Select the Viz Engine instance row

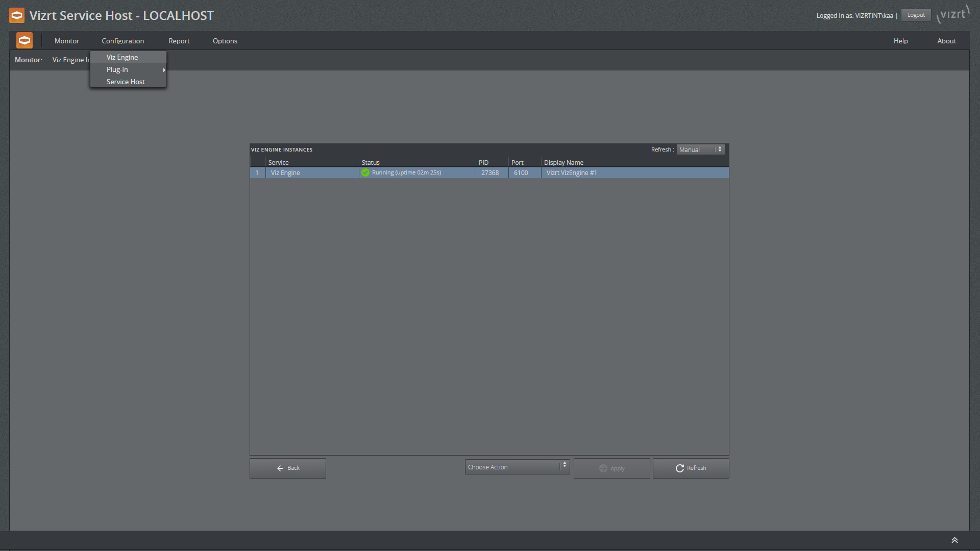click(x=488, y=173)
